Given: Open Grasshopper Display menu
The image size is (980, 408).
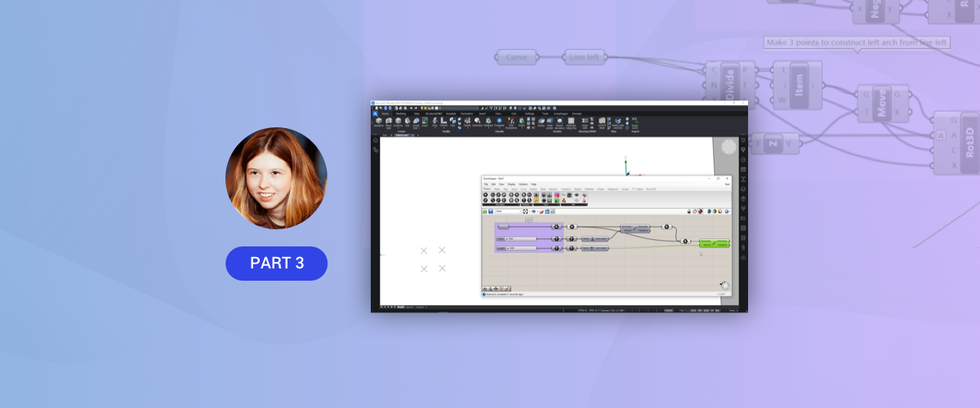Looking at the screenshot, I should [x=511, y=184].
